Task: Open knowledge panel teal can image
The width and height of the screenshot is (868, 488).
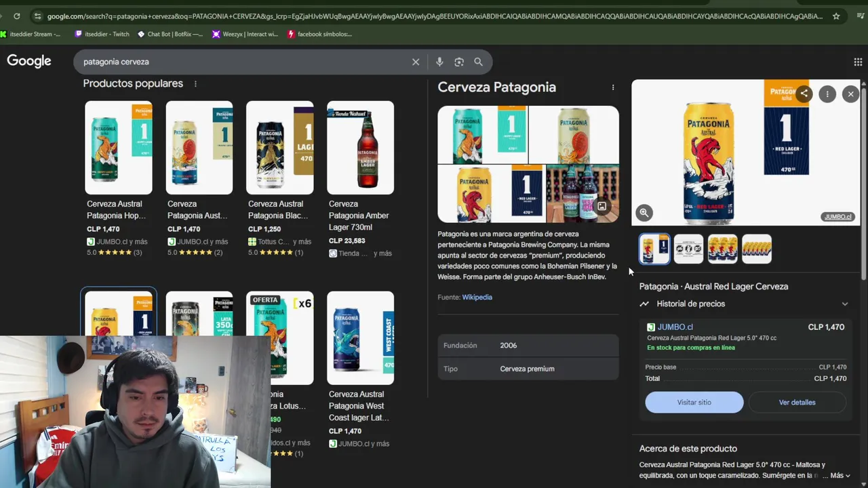Action: point(482,135)
